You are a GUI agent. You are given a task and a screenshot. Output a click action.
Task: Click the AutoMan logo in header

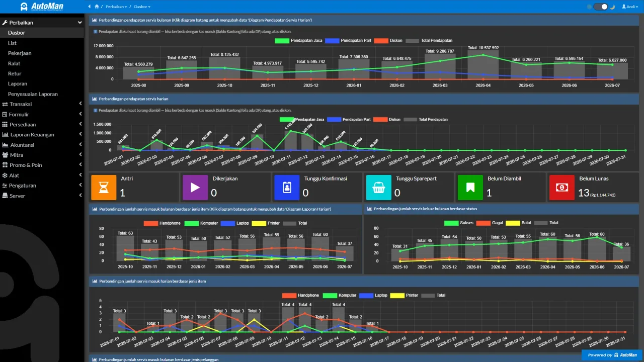click(42, 7)
